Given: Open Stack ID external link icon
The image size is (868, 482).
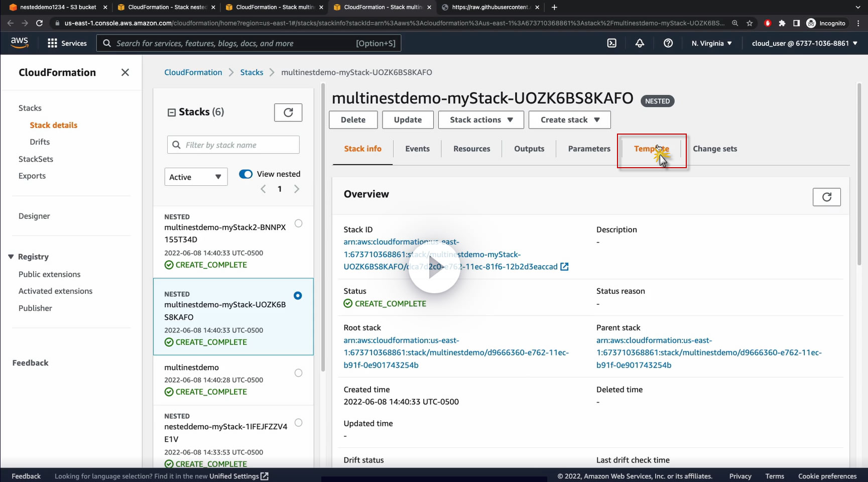Looking at the screenshot, I should point(564,267).
